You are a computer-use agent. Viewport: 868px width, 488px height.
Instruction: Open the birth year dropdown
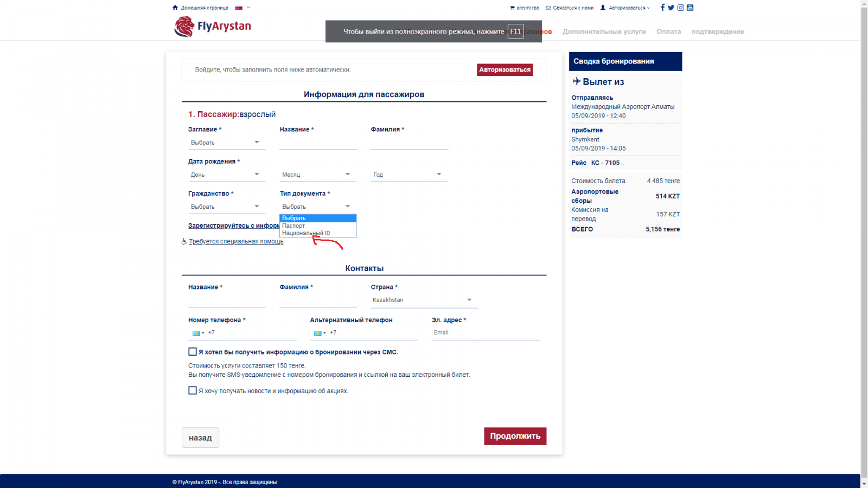[x=409, y=175]
